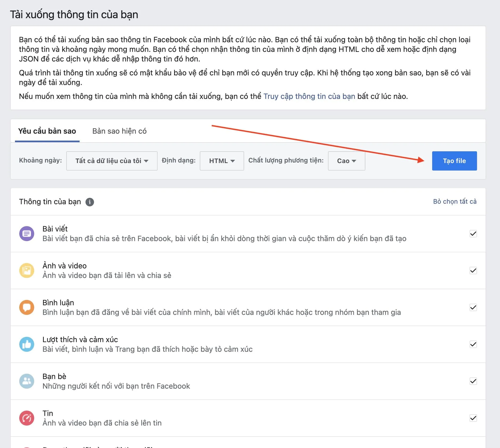Image resolution: width=500 pixels, height=448 pixels.
Task: Click the red Tin stories icon
Action: pos(27,418)
